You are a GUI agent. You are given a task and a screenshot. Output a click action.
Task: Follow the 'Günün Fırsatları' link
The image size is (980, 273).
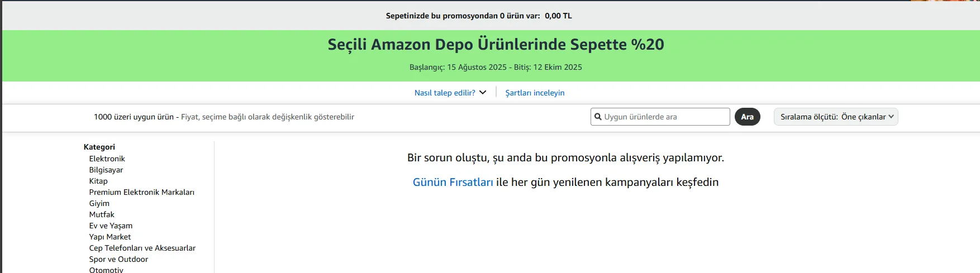(453, 182)
